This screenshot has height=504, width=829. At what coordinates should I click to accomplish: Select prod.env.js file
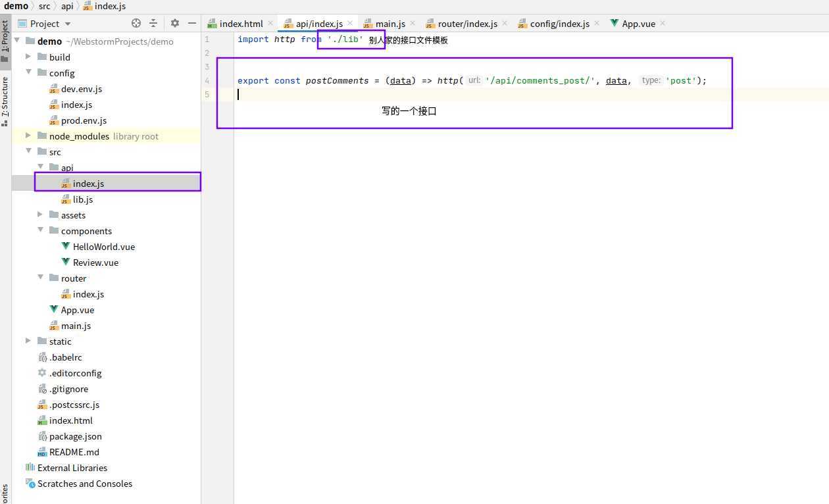84,120
